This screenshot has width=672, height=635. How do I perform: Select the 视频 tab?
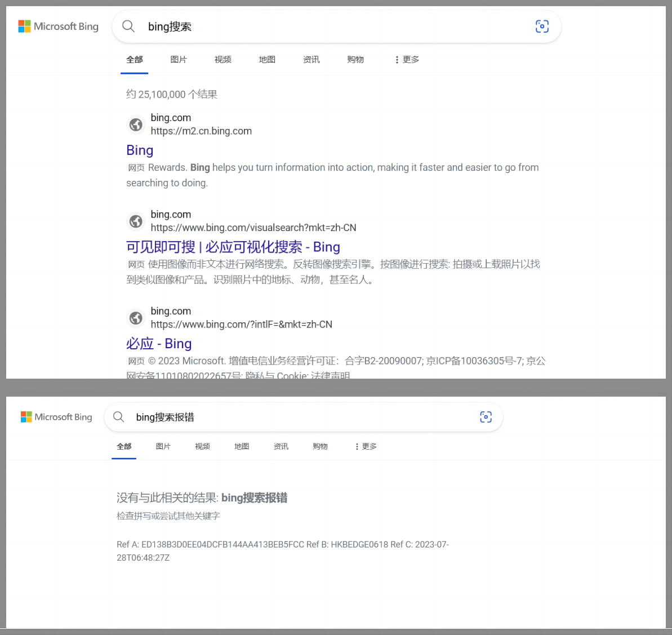222,59
